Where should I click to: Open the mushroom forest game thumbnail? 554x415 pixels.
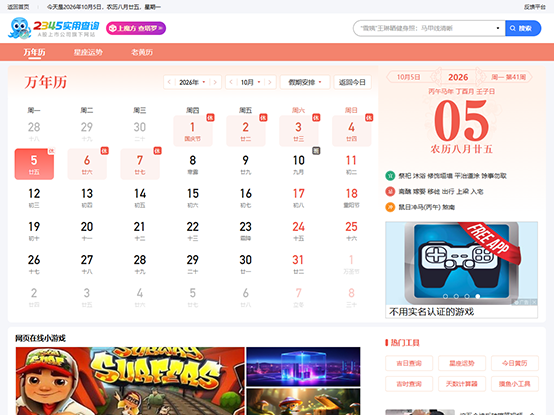pyautogui.click(x=303, y=402)
